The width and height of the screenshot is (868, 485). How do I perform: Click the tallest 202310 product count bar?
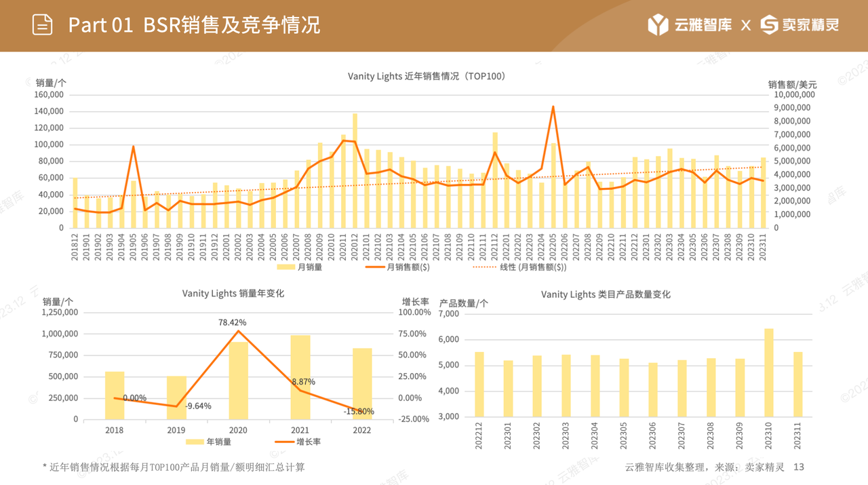click(769, 372)
